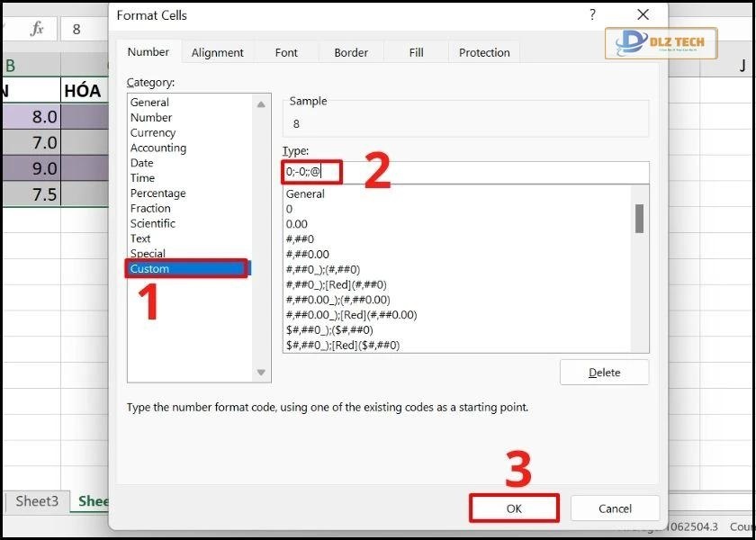Viewport: 756px width, 540px height.
Task: Click the Category list scrollbar down arrow
Action: coord(262,373)
